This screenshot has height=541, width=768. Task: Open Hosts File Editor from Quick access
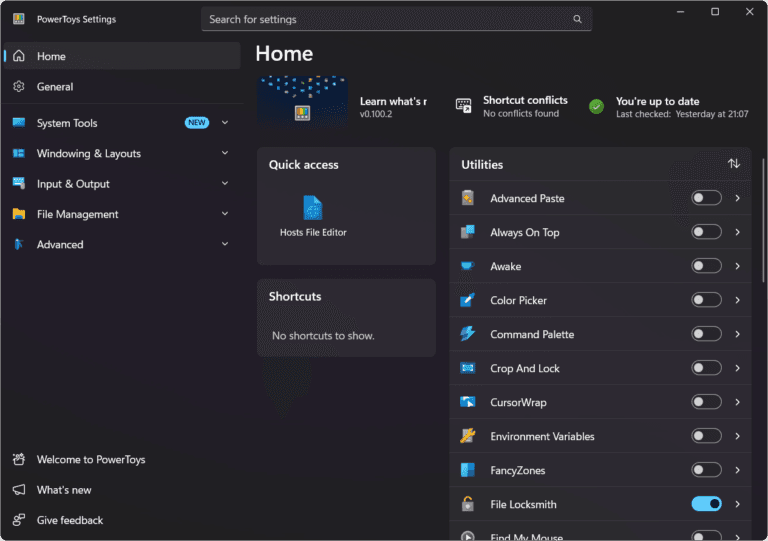tap(313, 216)
